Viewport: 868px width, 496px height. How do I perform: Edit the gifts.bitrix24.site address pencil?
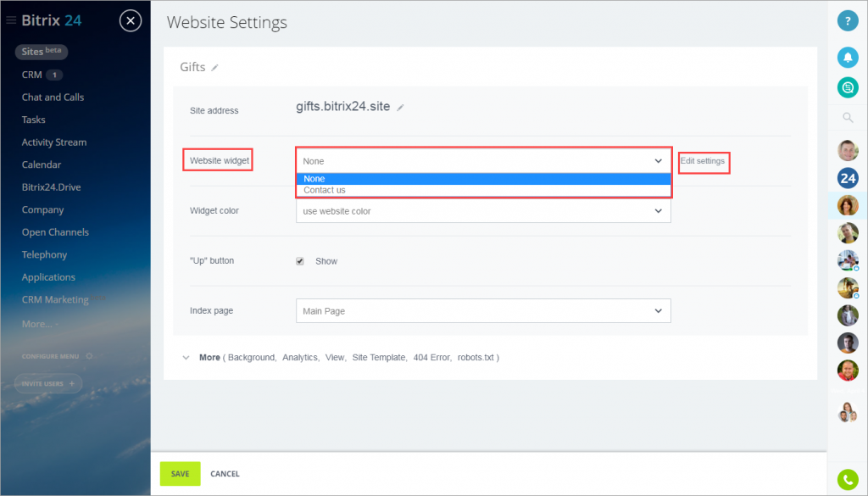click(x=400, y=108)
